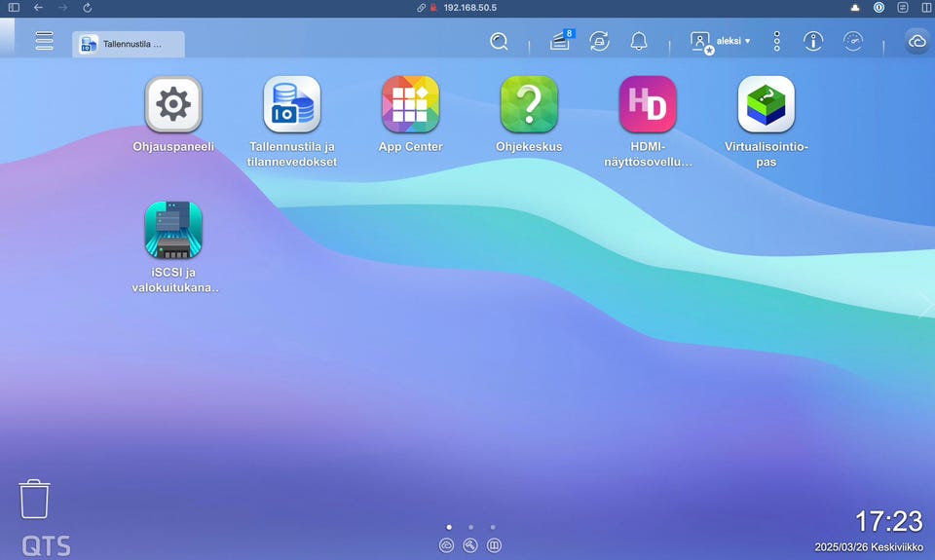
Task: Open the Virtualisointiopas icon
Action: [x=767, y=104]
